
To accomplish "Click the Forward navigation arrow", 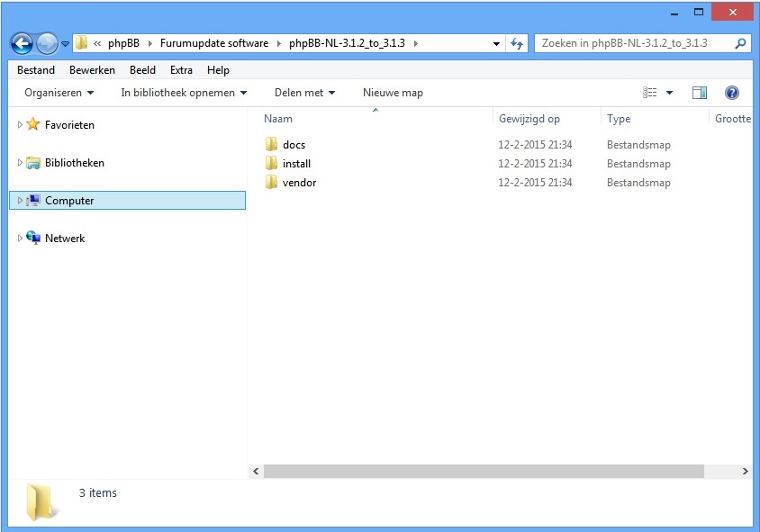I will pyautogui.click(x=47, y=43).
